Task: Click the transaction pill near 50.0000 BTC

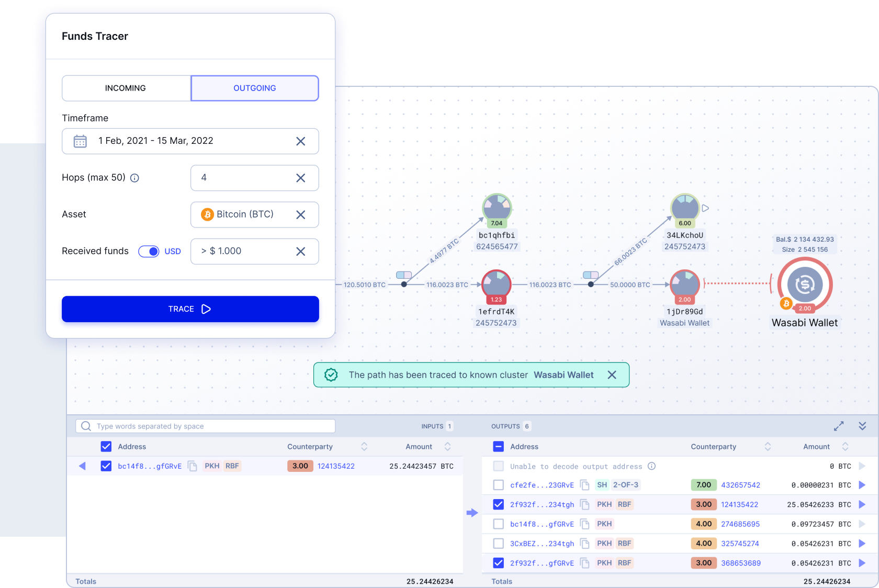Action: coord(591,275)
